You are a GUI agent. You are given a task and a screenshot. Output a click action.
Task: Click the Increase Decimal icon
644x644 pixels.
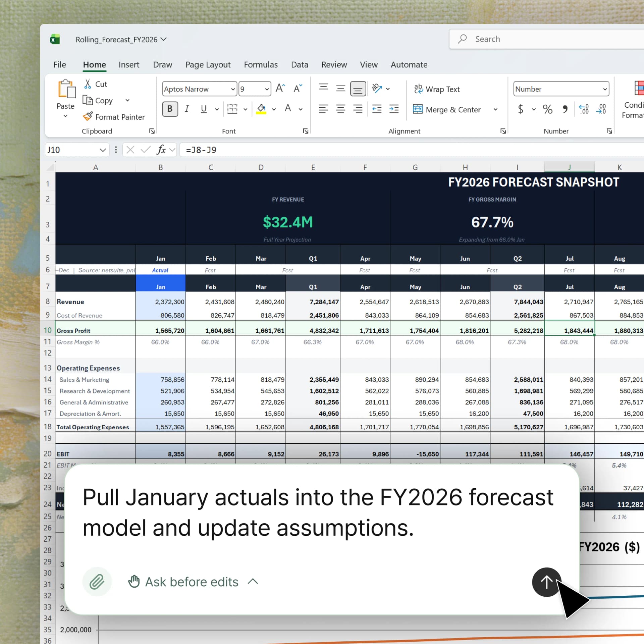pyautogui.click(x=584, y=109)
